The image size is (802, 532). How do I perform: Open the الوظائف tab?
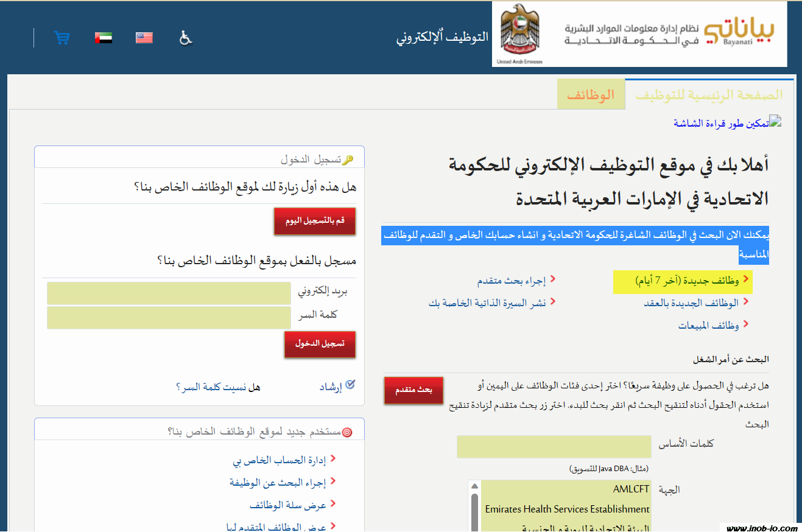(x=590, y=95)
